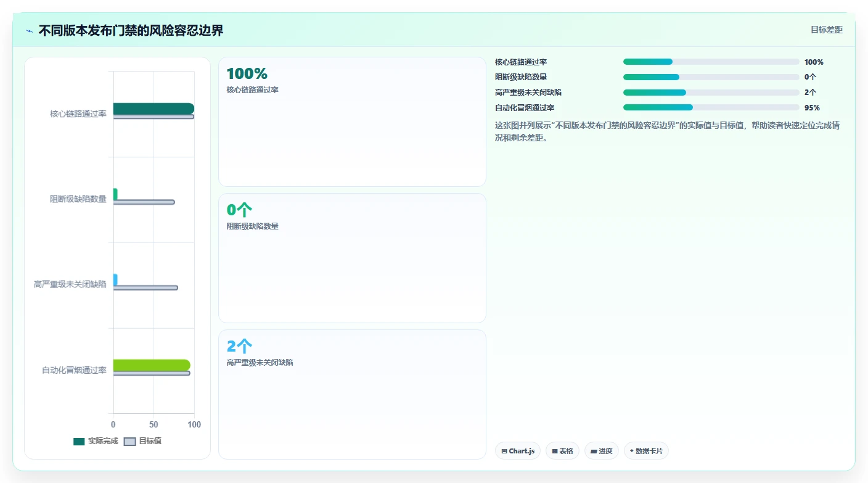The width and height of the screenshot is (868, 483).
Task: Click the 高严重级未关闭缺陷 progress bar
Action: [x=711, y=93]
